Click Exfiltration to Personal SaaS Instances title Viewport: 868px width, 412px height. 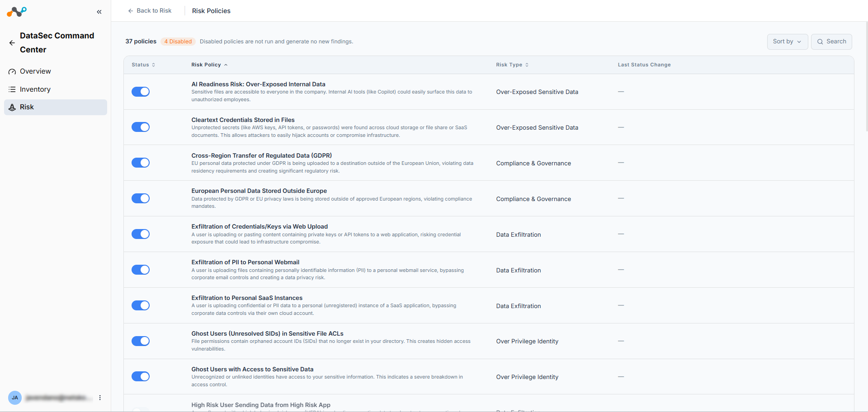click(x=247, y=298)
